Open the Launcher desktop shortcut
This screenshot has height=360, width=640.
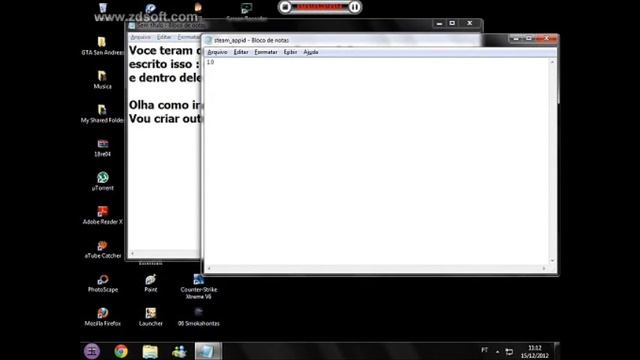(151, 317)
